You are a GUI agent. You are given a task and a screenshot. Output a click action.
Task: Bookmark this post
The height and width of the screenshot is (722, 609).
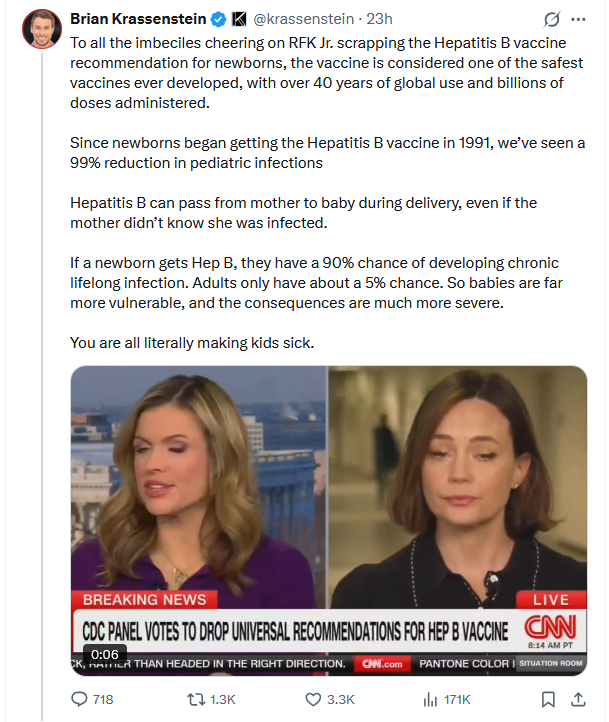pos(548,699)
